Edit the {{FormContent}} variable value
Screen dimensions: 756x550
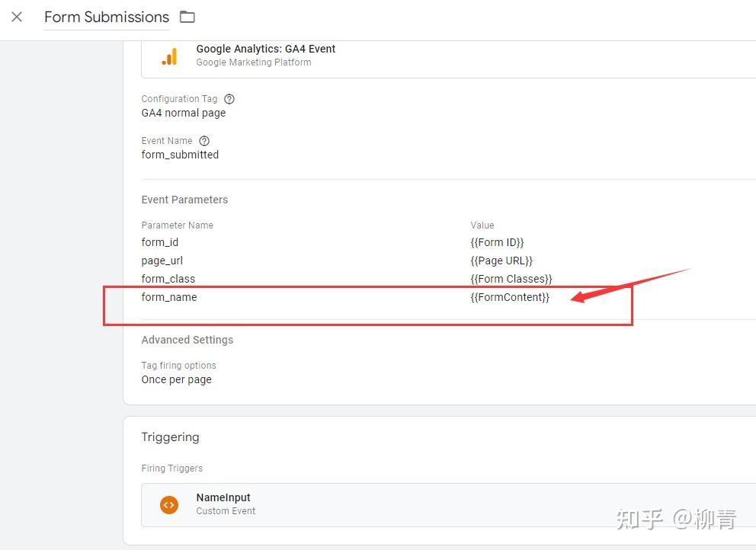pyautogui.click(x=509, y=297)
